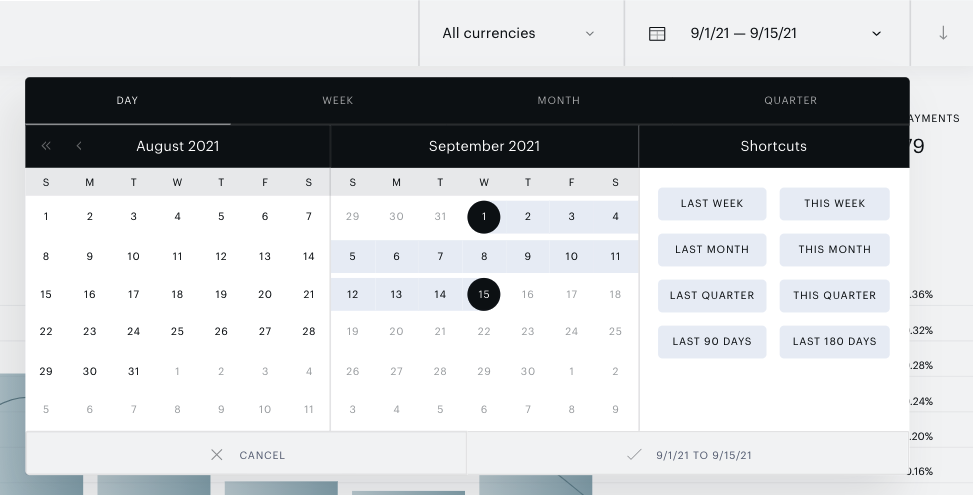The width and height of the screenshot is (973, 495).
Task: Choose the This Week shortcut
Action: (x=834, y=203)
